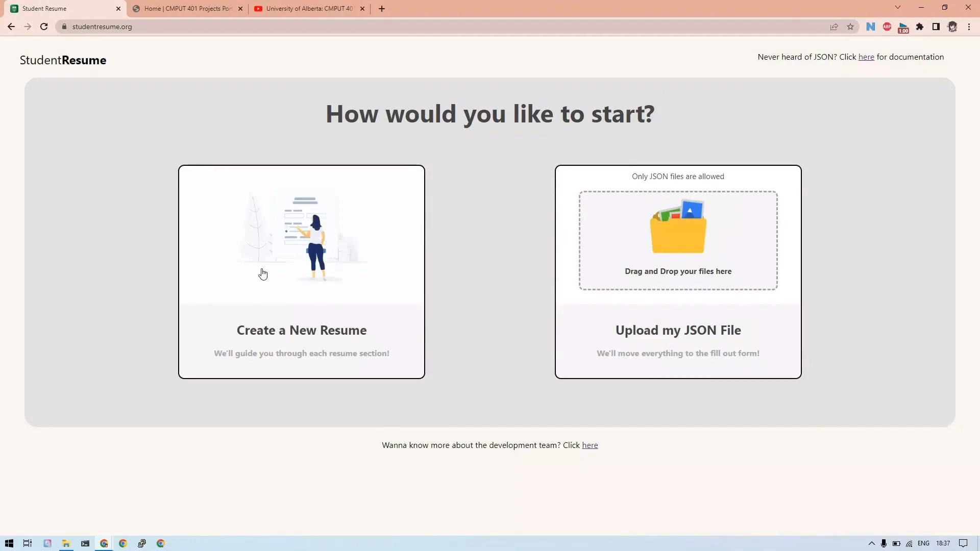Reload the studentresume.org page
980x551 pixels.
pyautogui.click(x=44, y=27)
